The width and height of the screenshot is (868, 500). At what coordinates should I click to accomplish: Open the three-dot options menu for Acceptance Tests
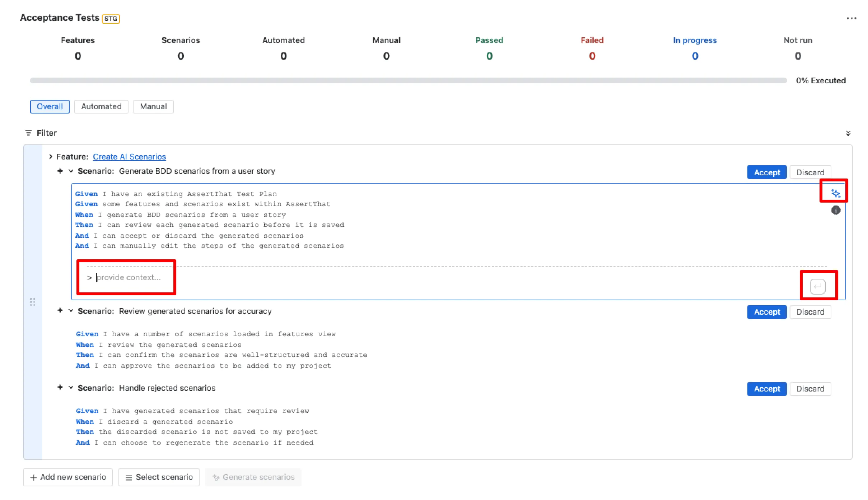click(851, 18)
